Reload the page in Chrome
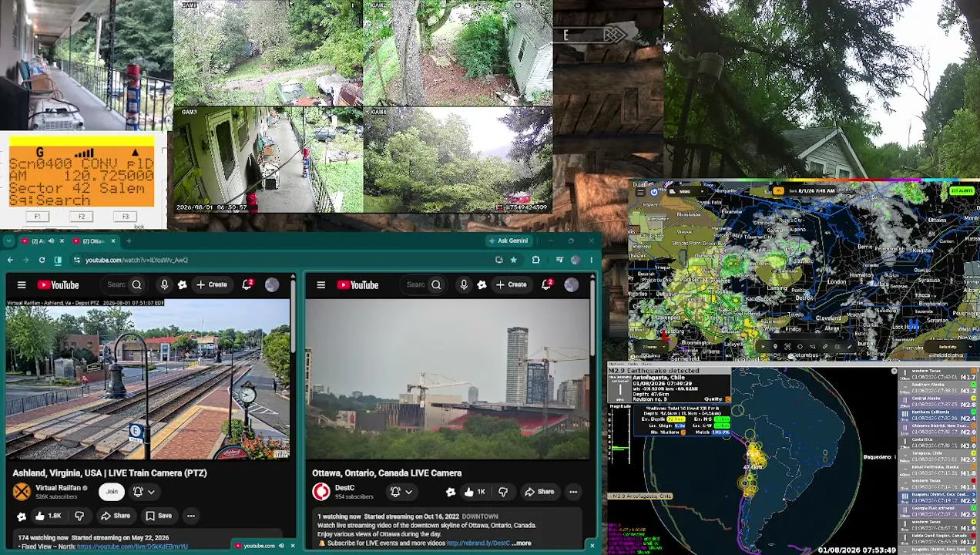Viewport: 980px width, 555px height. tap(42, 260)
